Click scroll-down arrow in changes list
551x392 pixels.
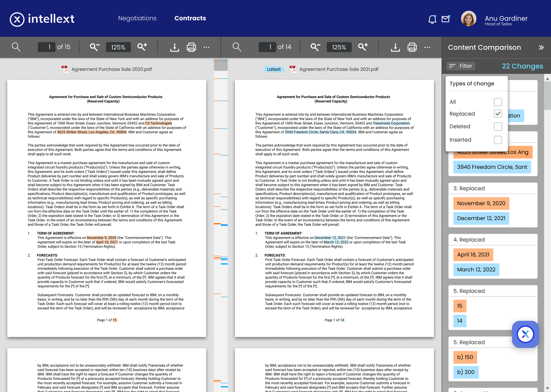click(x=547, y=388)
